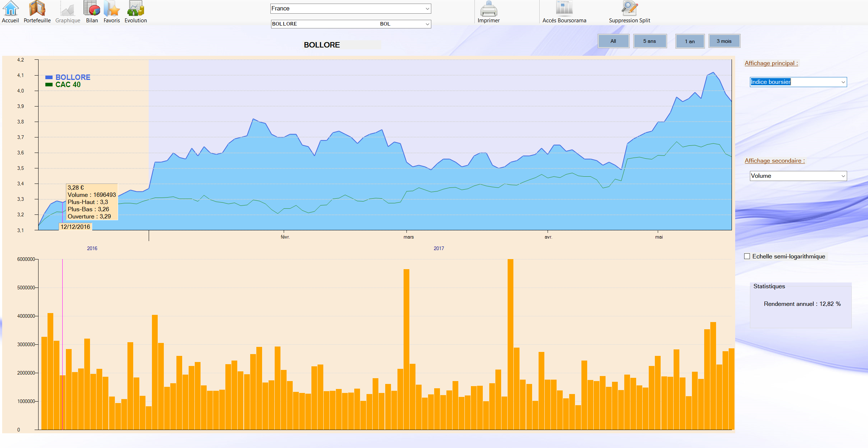868x448 pixels.
Task: Open the Accueil home icon
Action: (10, 8)
